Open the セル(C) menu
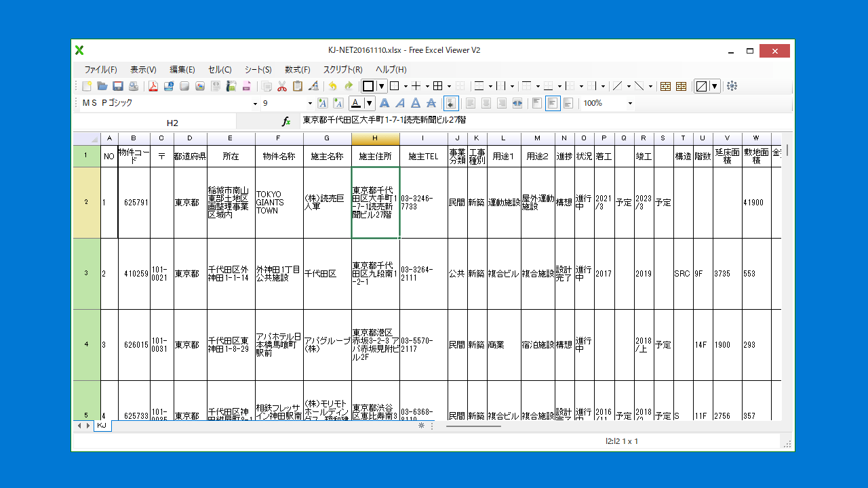 [x=220, y=70]
